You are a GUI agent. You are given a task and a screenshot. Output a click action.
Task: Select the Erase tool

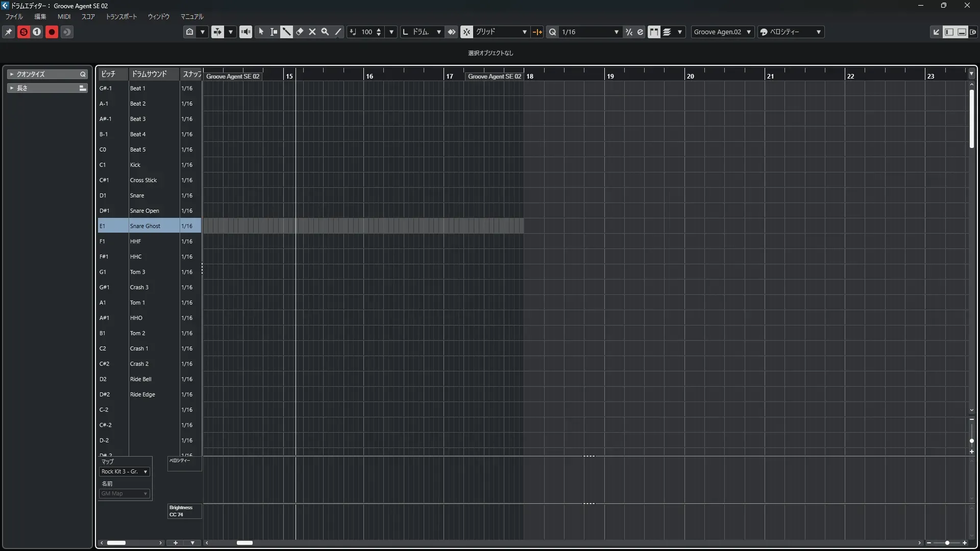coord(300,32)
